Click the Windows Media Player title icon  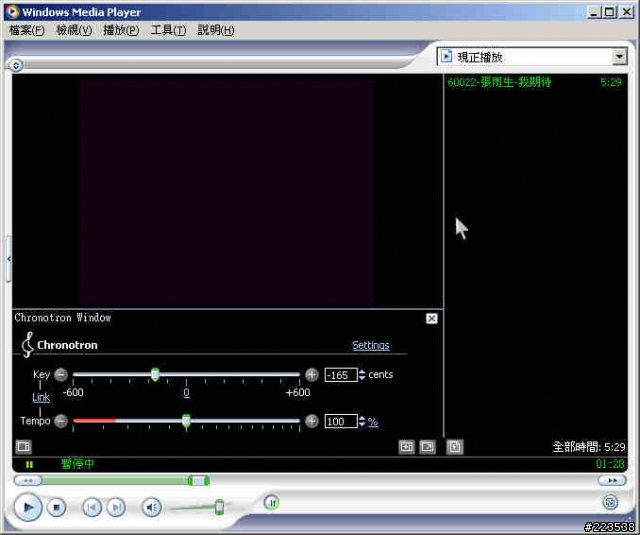click(12, 11)
